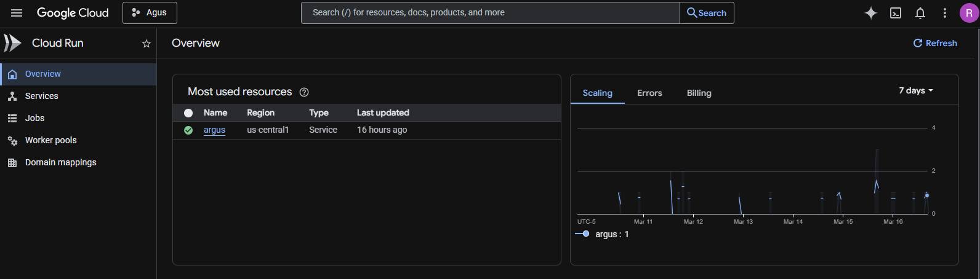Screen dimensions: 980x279
Task: Click the Google Cloud logo
Action: pos(73,13)
